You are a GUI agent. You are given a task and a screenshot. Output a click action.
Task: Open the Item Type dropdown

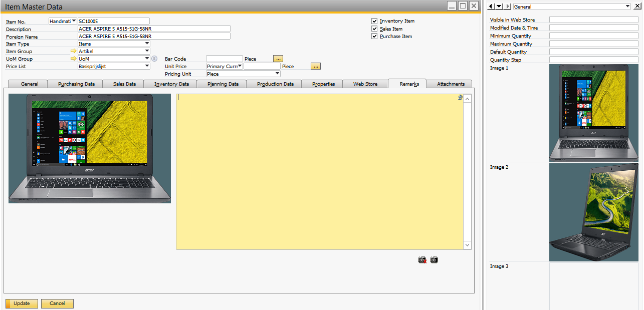click(147, 44)
